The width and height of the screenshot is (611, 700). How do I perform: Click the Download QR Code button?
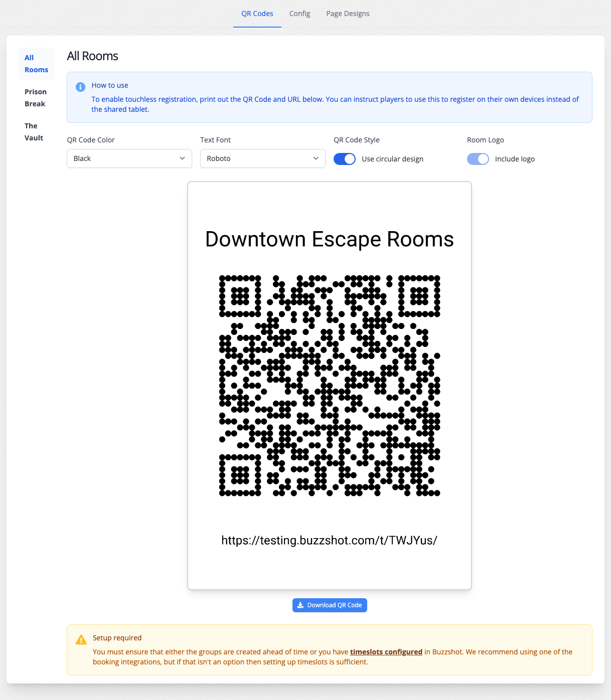click(x=330, y=605)
